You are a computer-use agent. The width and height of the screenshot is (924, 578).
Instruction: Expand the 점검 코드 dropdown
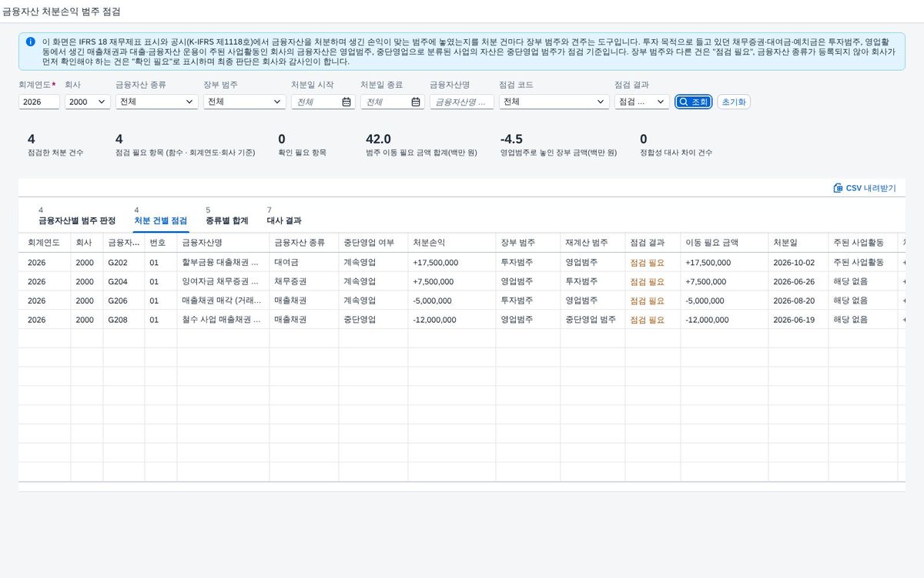[x=554, y=102]
